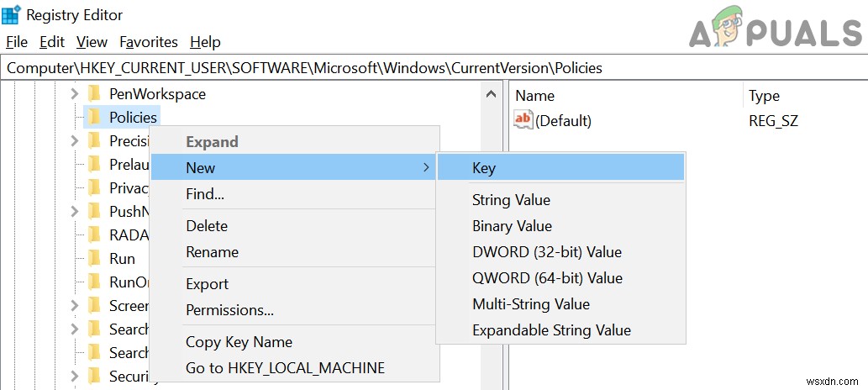The image size is (868, 390).
Task: Choose Key from the New submenu
Action: [x=484, y=168]
